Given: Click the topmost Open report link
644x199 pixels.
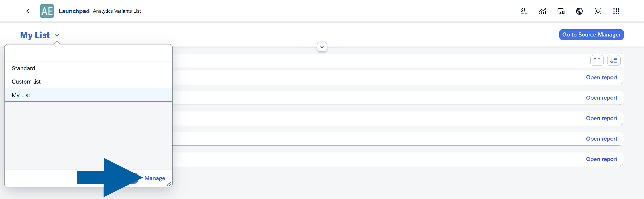Looking at the screenshot, I should click(602, 77).
